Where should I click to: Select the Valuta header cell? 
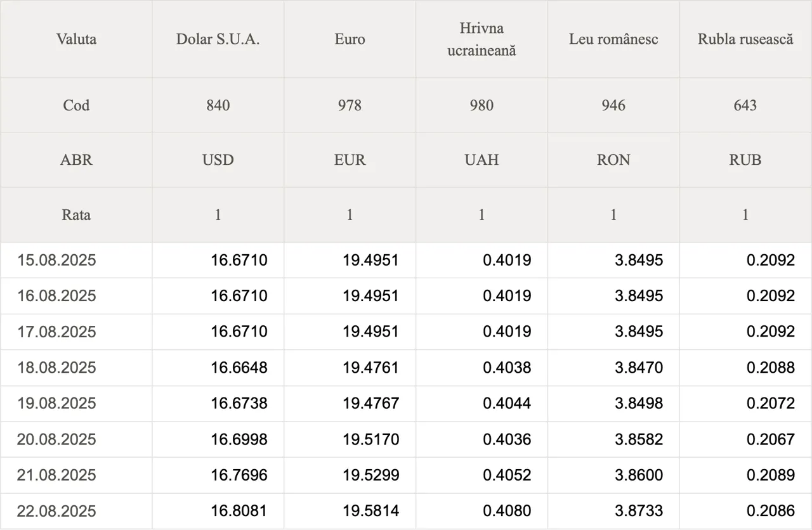tap(76, 39)
